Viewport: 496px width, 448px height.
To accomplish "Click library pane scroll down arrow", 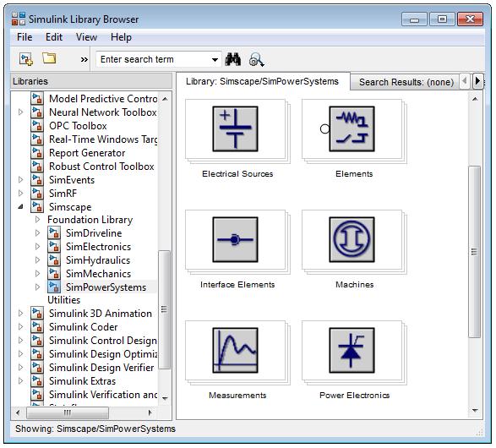I will 475,410.
